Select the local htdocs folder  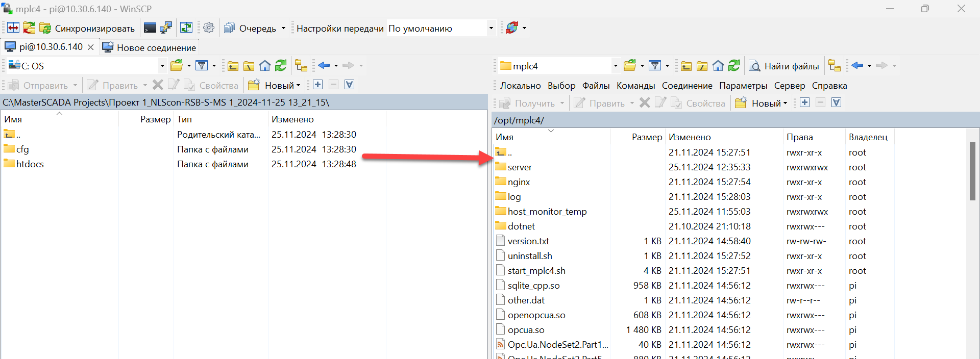tap(24, 164)
